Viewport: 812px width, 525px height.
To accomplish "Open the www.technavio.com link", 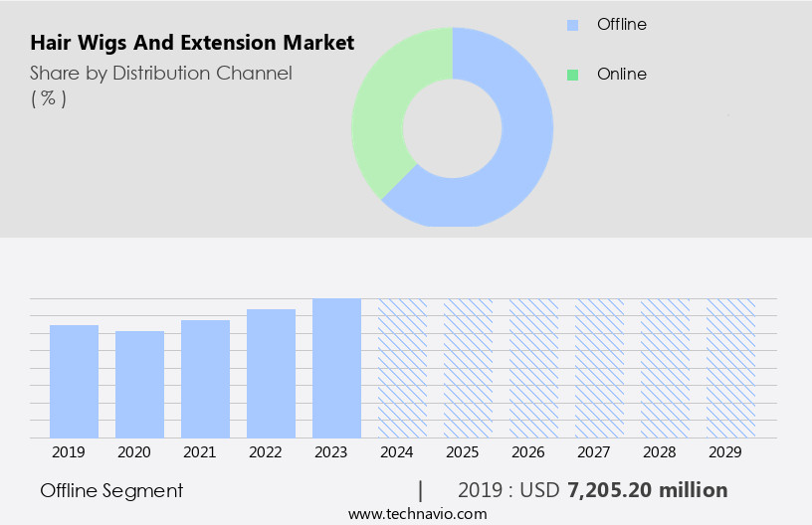I will 417,513.
